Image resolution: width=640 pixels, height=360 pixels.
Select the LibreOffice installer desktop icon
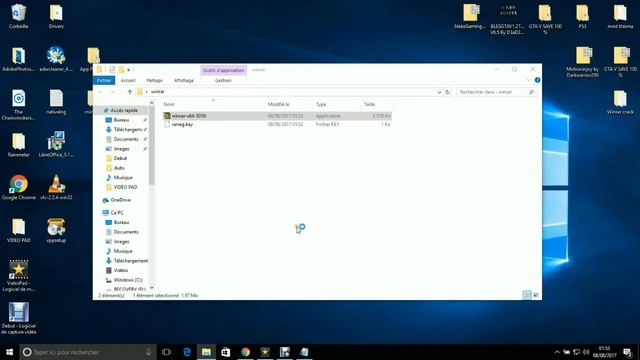(56, 145)
